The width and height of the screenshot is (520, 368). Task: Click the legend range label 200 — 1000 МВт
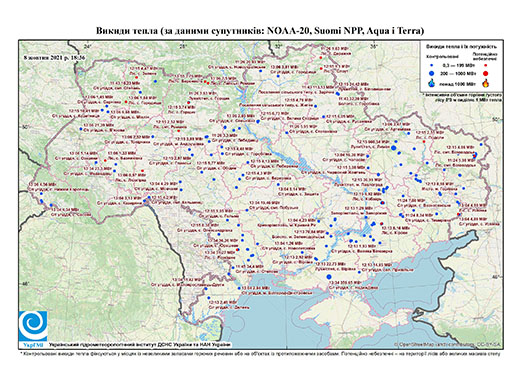457,73
